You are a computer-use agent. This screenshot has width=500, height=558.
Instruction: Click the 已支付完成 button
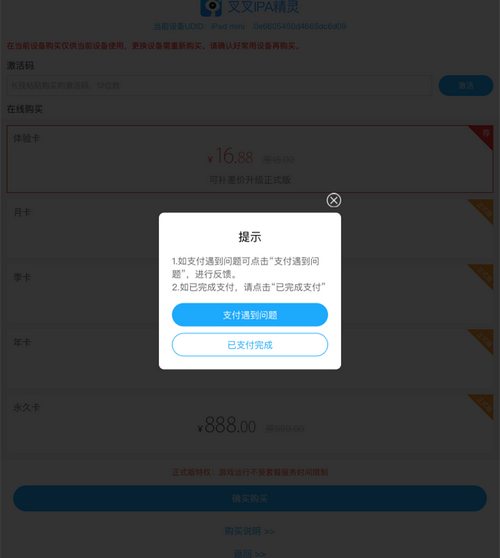pyautogui.click(x=250, y=345)
